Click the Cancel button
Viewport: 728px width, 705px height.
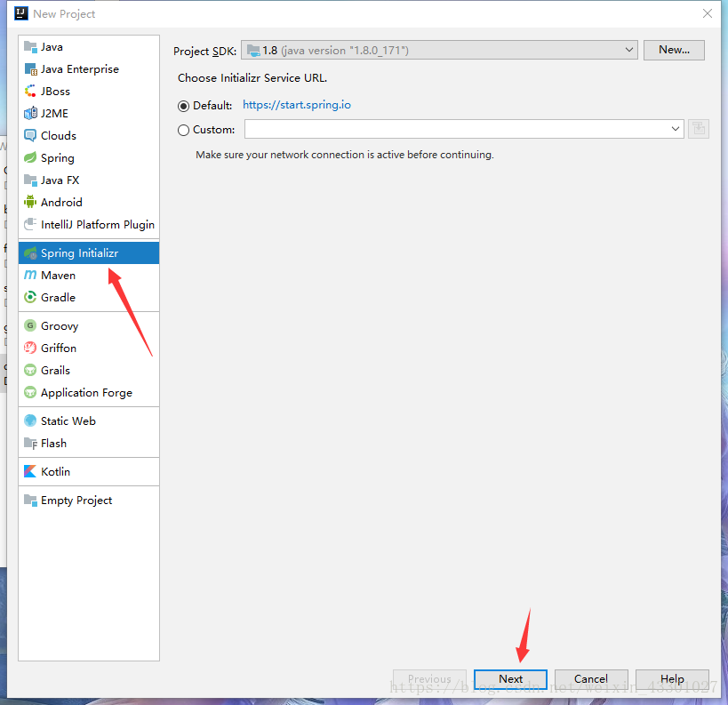591,679
